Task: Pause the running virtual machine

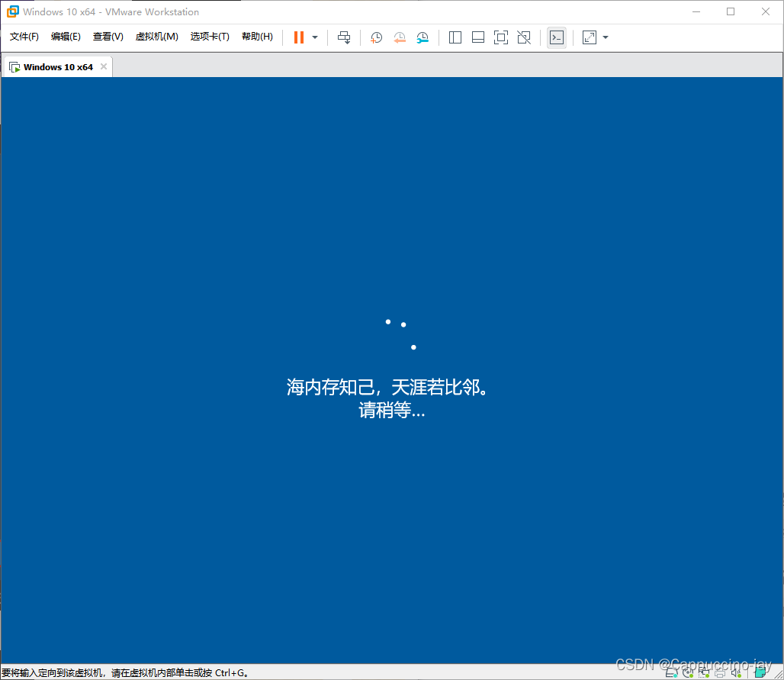Action: pyautogui.click(x=297, y=37)
